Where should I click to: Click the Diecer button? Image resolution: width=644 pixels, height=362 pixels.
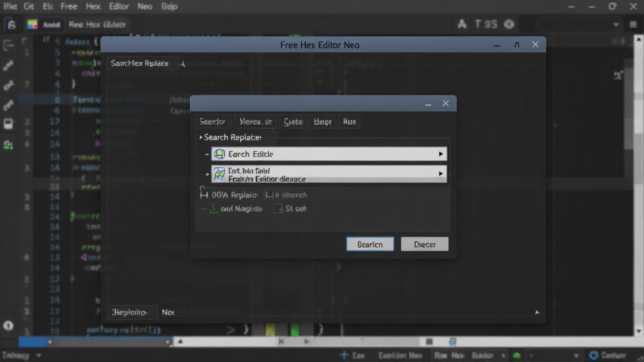tap(425, 244)
